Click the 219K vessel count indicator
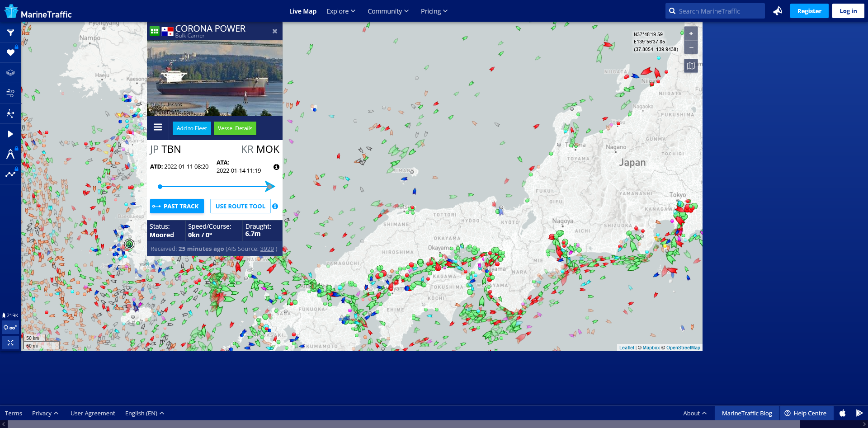The width and height of the screenshot is (868, 428). 10,315
